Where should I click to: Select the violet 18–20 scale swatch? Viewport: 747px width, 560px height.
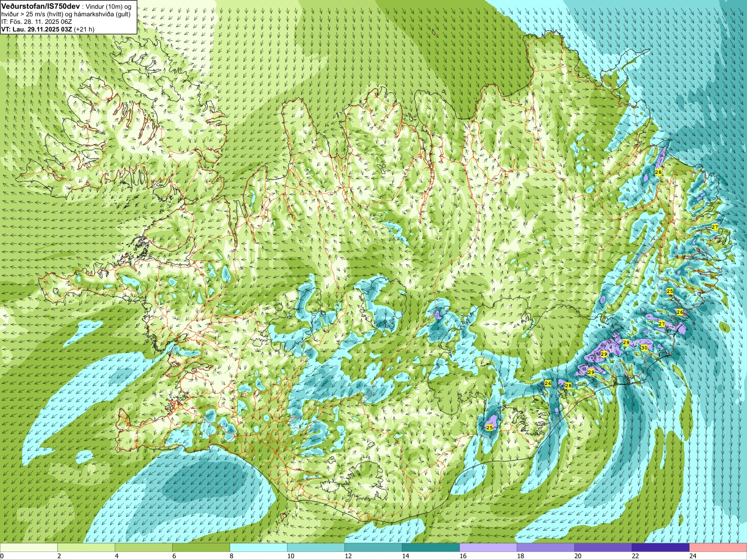[x=546, y=548]
